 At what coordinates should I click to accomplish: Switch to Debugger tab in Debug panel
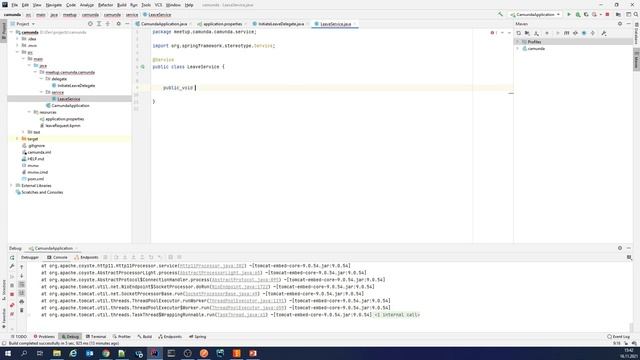[x=30, y=258]
